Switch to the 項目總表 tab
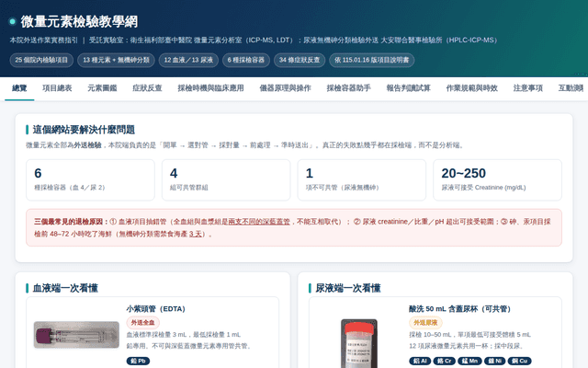588x368 pixels. click(x=57, y=88)
